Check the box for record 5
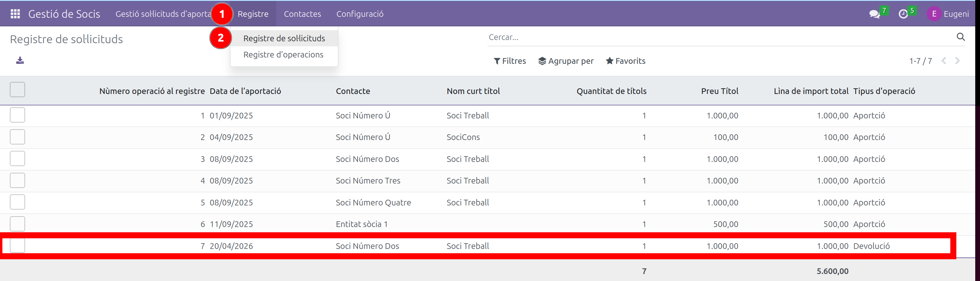 (x=17, y=202)
